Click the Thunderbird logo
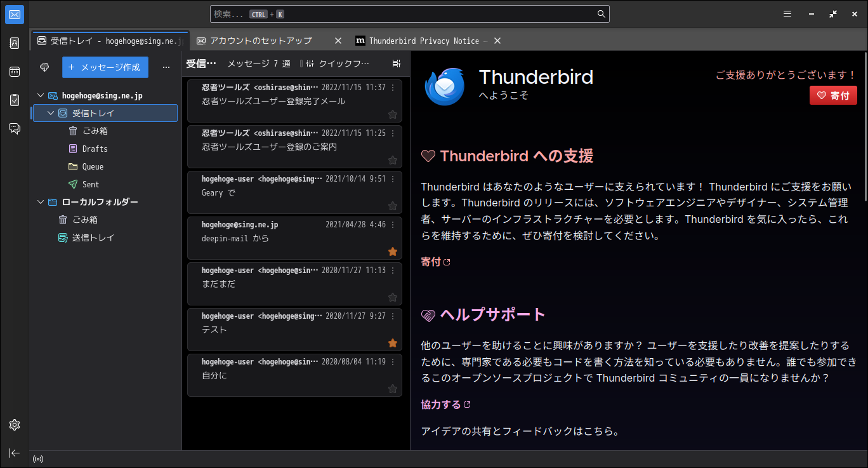Screen dimensions: 868x468 (445, 86)
